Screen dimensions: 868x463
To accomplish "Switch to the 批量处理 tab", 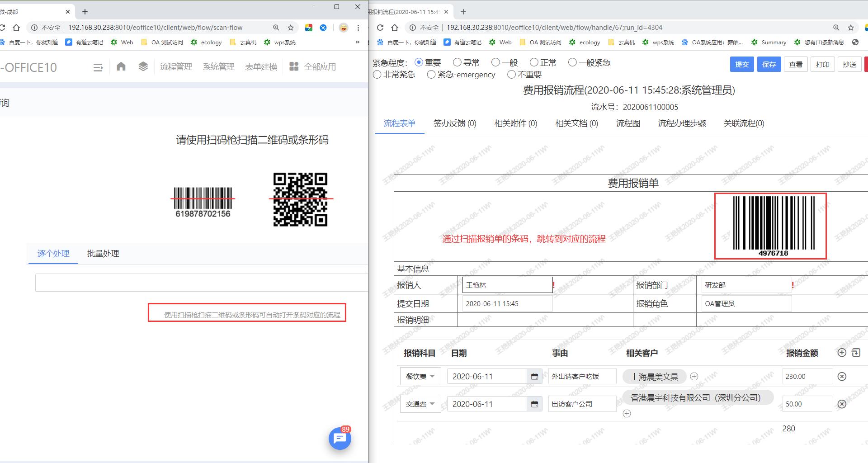I will 102,254.
